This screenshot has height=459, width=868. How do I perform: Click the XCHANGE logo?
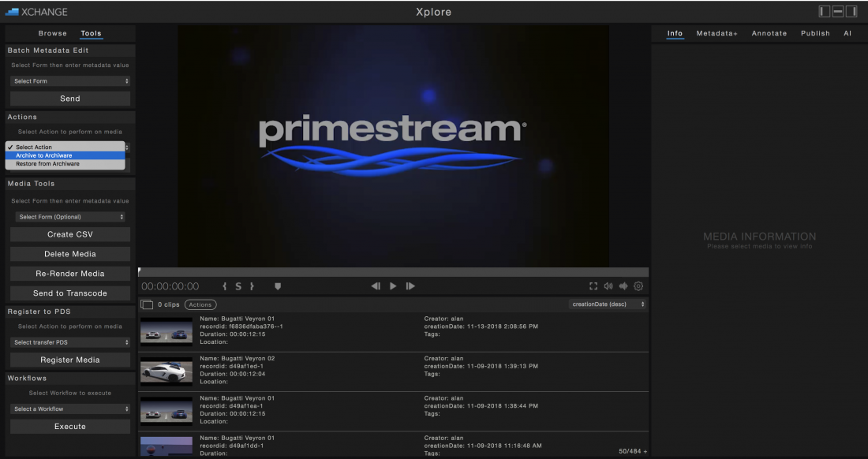point(36,12)
